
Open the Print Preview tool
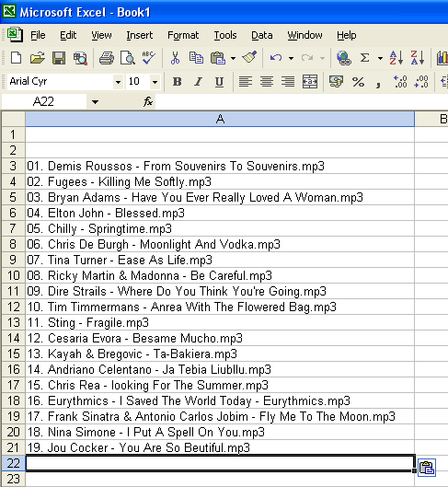pyautogui.click(x=128, y=58)
